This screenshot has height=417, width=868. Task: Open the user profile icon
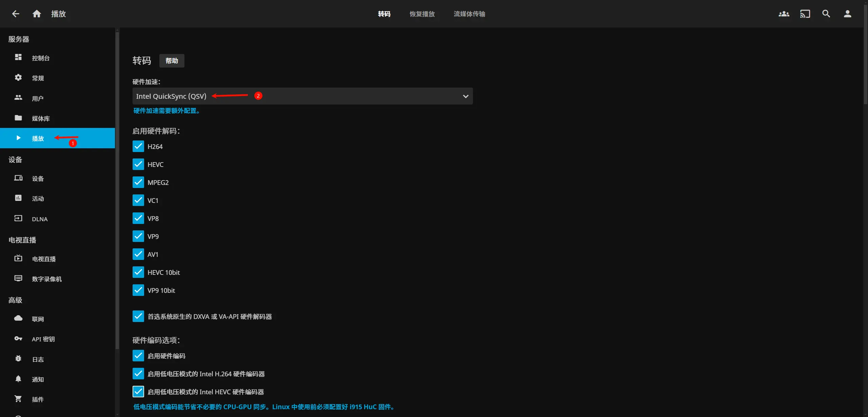click(x=847, y=14)
